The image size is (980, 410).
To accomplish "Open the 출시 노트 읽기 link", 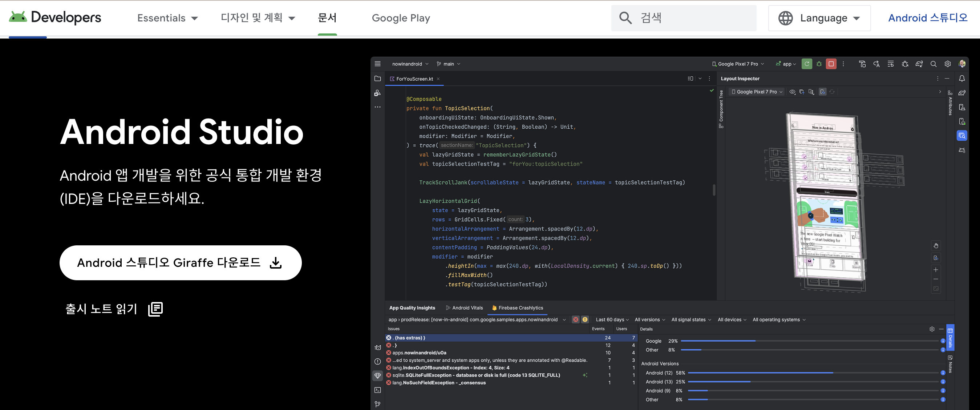I will (101, 309).
